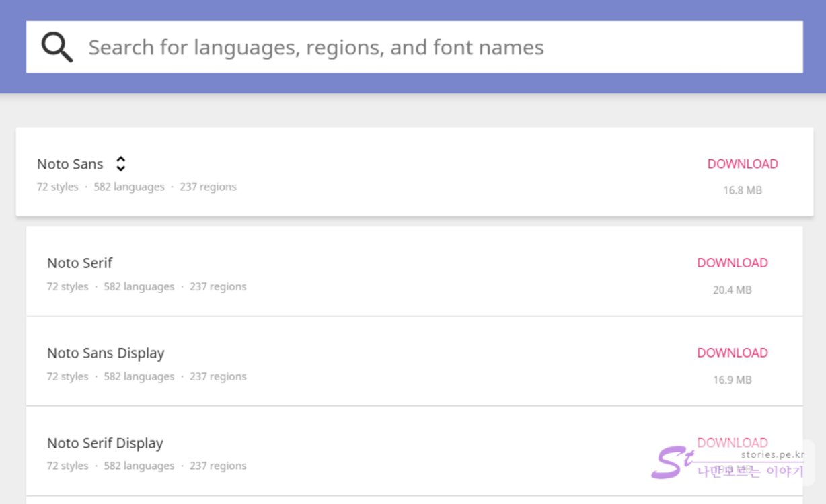Image resolution: width=826 pixels, height=504 pixels.
Task: Click "582 languages" under Noto Sans
Action: 129,187
